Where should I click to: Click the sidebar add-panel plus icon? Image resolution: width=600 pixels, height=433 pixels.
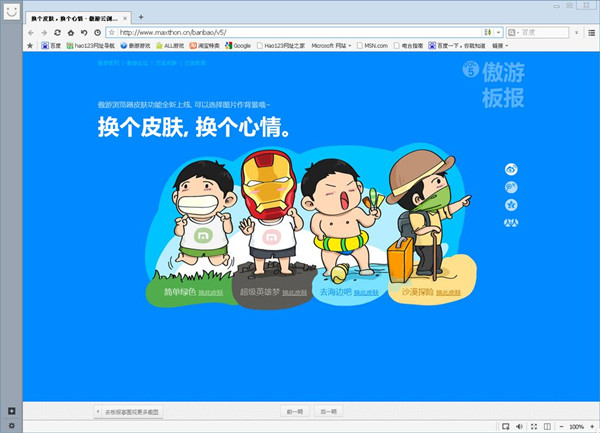coord(11,411)
